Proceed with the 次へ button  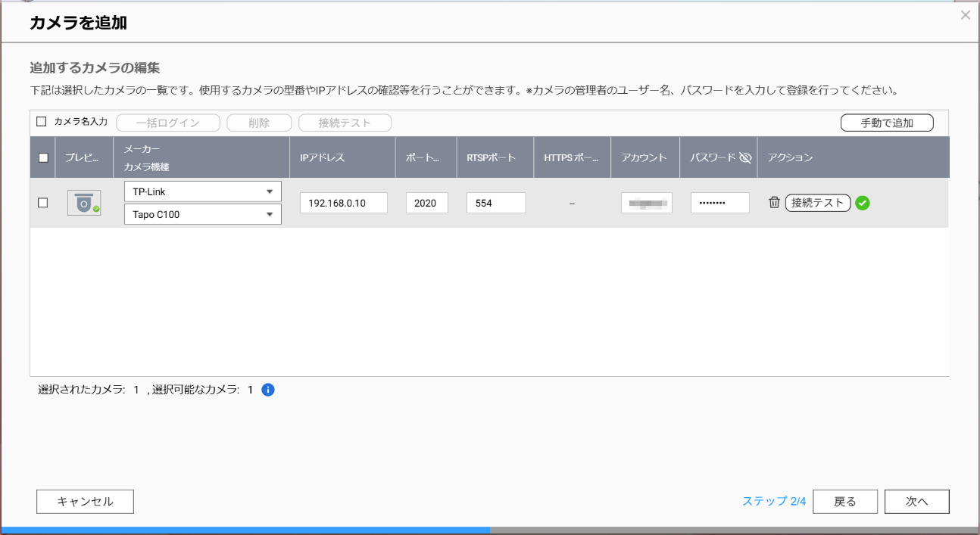pos(917,502)
